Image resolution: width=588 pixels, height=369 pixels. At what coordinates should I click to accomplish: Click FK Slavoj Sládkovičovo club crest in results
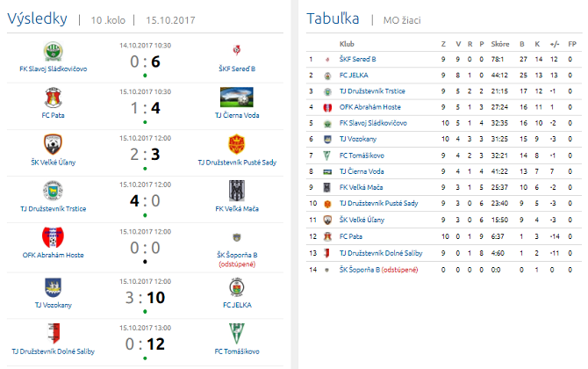pyautogui.click(x=53, y=50)
